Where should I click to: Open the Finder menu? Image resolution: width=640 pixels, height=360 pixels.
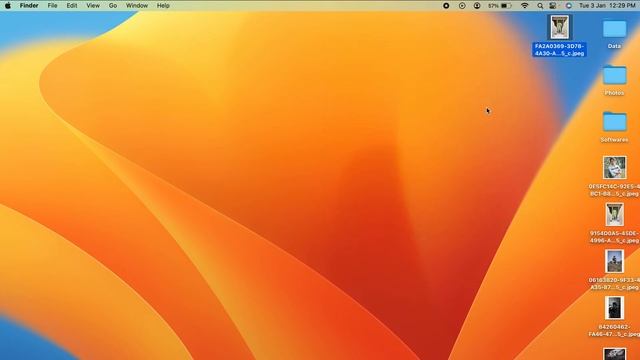tap(29, 6)
